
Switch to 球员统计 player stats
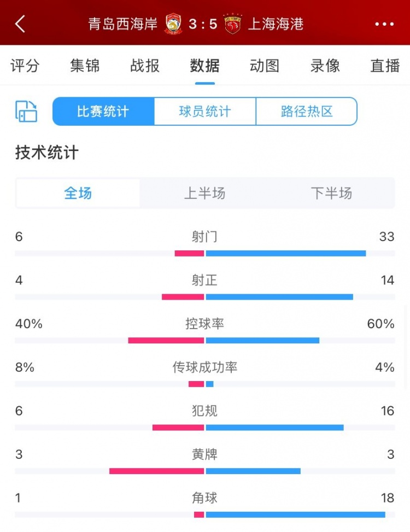click(205, 112)
